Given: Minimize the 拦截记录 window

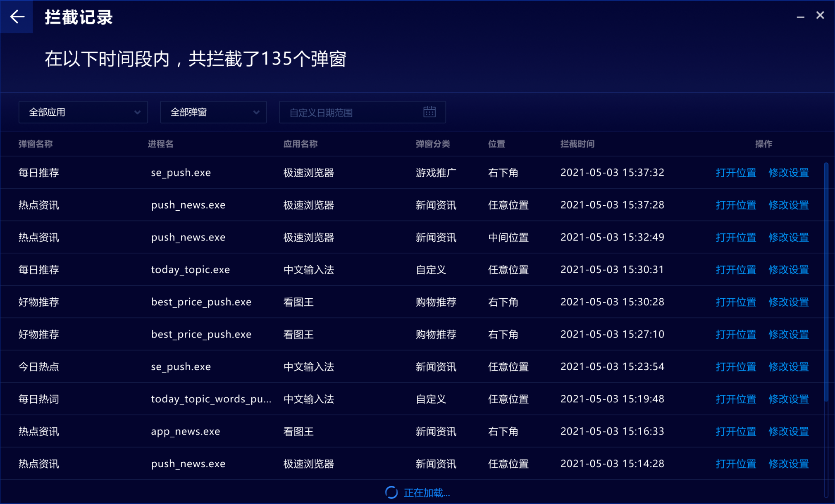Looking at the screenshot, I should (x=800, y=17).
